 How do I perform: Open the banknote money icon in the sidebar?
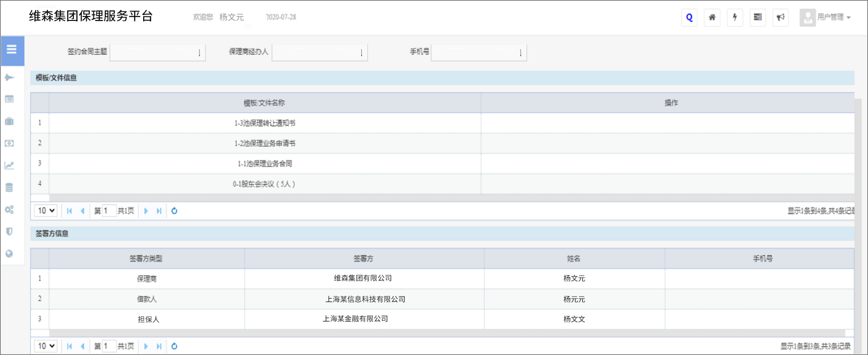pos(9,143)
